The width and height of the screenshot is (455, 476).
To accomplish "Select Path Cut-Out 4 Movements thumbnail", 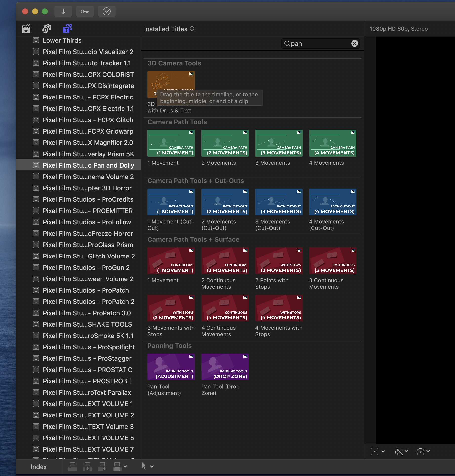I will click(333, 202).
